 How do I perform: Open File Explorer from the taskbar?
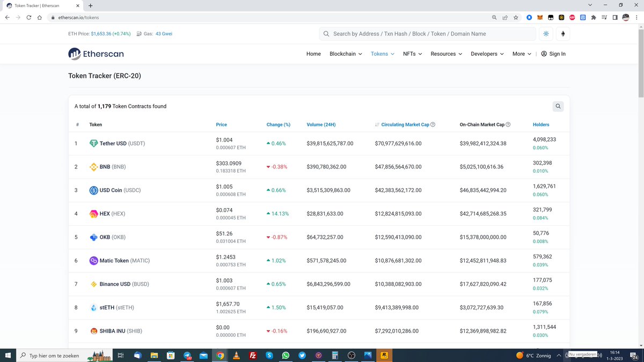tap(155, 355)
